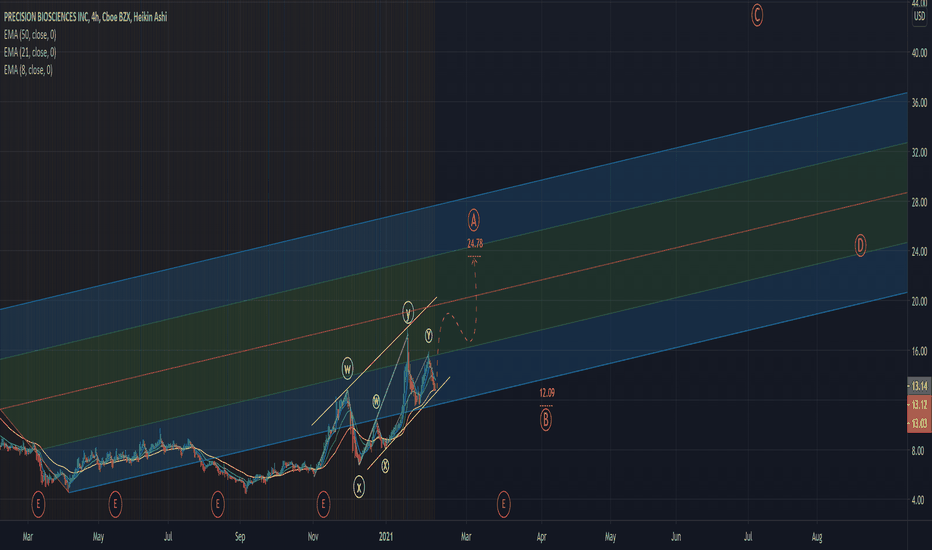Image resolution: width=932 pixels, height=550 pixels.
Task: Click the 13.14 current price tag
Action: (x=919, y=386)
